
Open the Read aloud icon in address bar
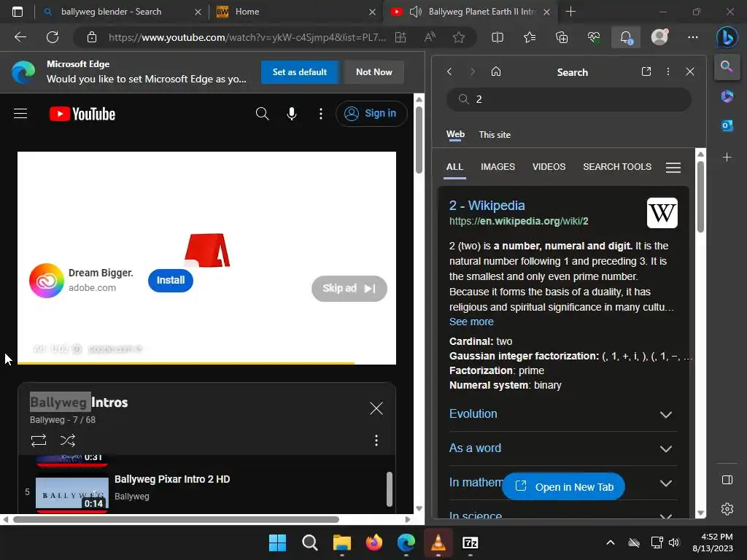(x=430, y=37)
